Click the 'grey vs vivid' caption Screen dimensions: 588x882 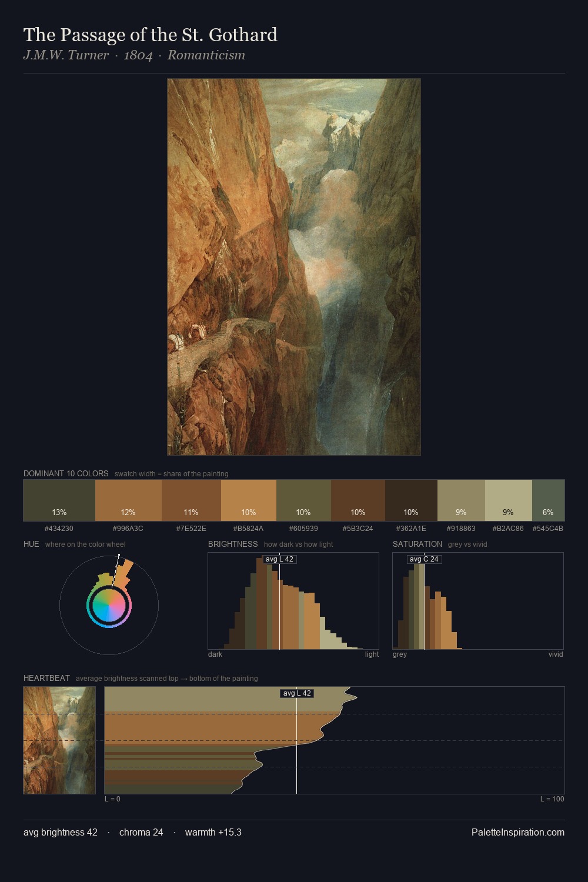click(x=467, y=544)
